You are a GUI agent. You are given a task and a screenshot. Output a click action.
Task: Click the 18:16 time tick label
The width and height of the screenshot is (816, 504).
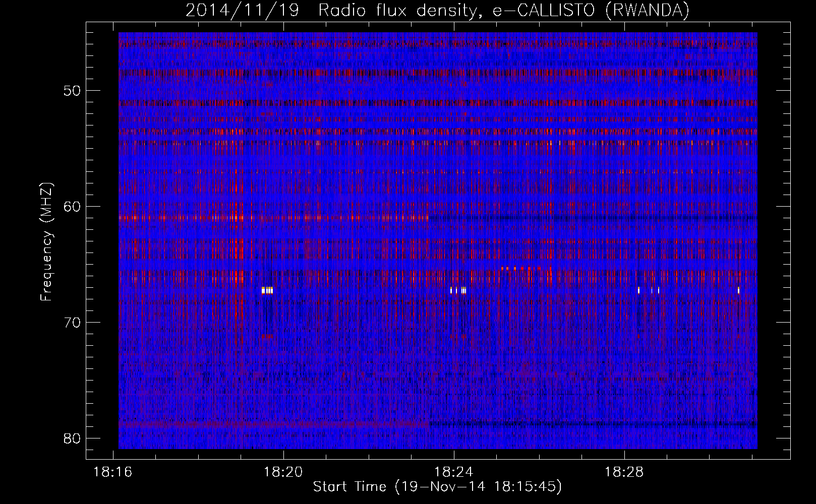point(112,472)
